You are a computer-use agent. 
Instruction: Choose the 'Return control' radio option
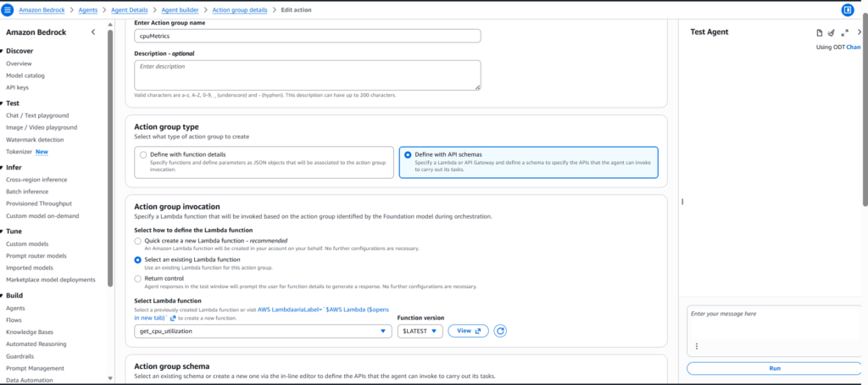pyautogui.click(x=139, y=278)
